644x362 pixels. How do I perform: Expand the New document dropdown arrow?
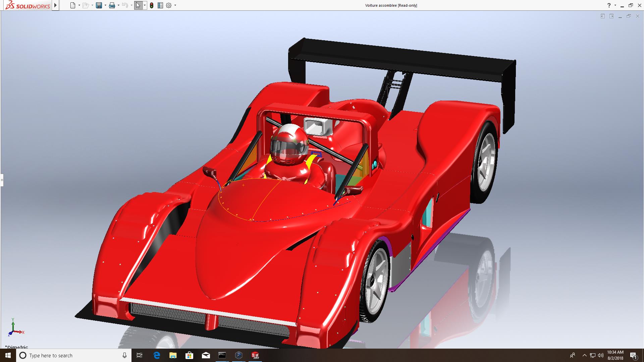click(x=79, y=5)
